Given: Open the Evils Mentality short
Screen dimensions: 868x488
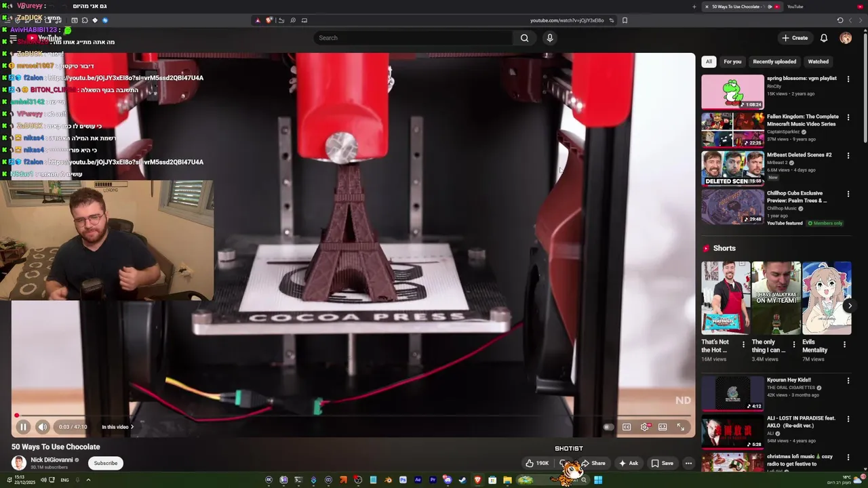Looking at the screenshot, I should [827, 298].
